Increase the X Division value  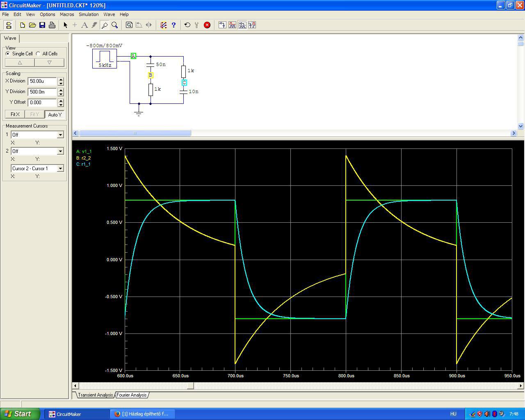click(x=61, y=79)
